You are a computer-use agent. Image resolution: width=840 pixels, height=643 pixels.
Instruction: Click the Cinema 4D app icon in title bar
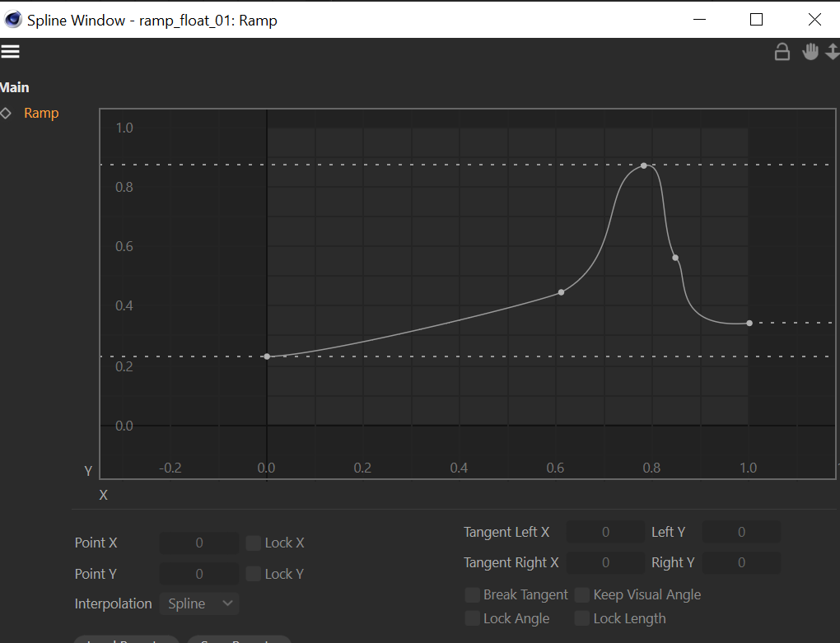tap(13, 20)
